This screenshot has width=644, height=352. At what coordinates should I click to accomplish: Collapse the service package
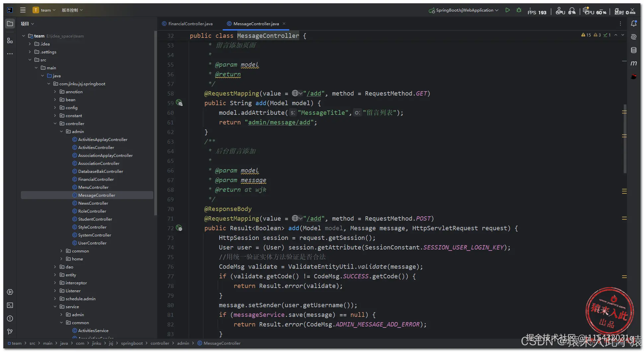point(55,307)
